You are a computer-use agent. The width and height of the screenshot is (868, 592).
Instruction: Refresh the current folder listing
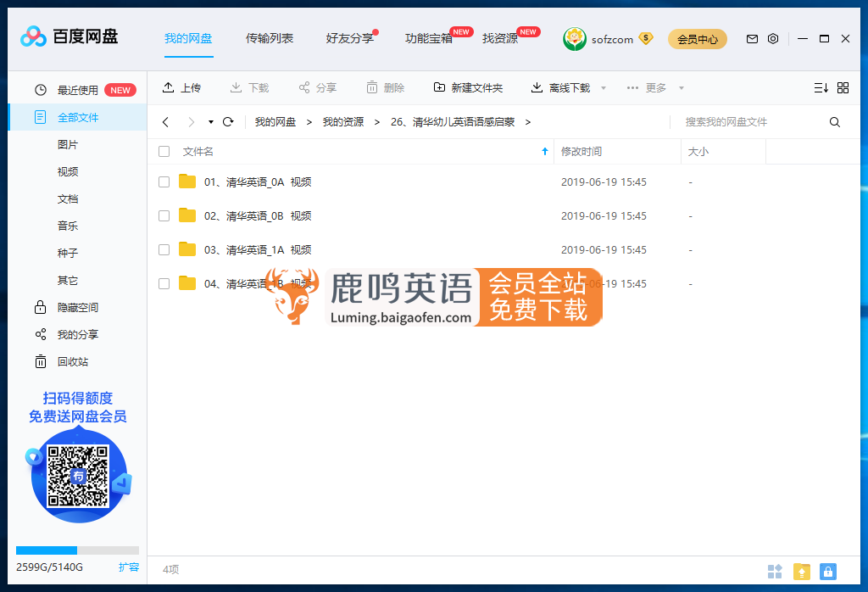click(228, 122)
